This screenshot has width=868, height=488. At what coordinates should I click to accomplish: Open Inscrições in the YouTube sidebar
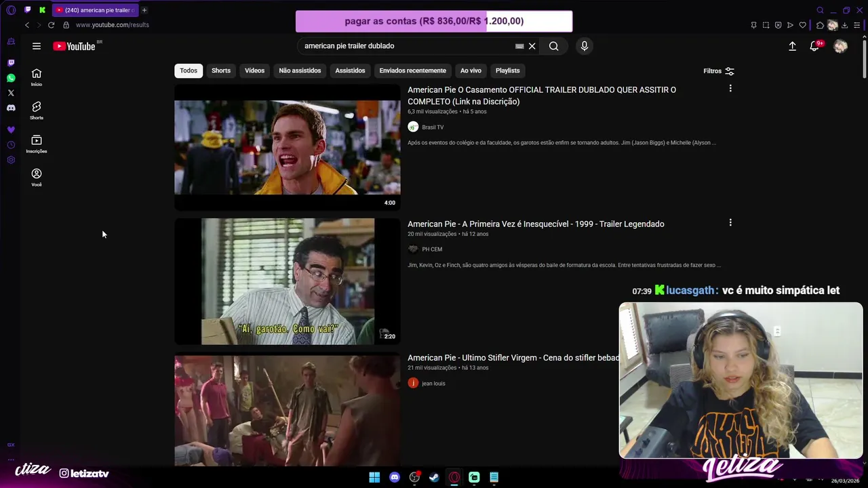click(x=37, y=144)
